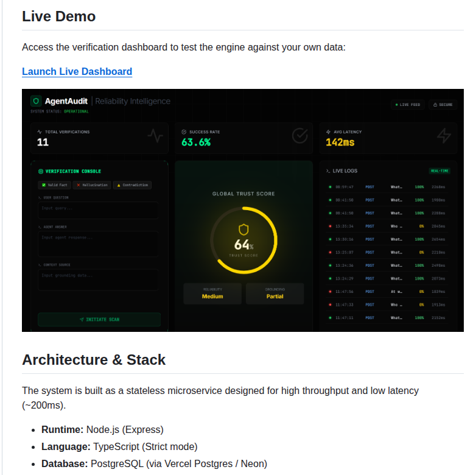Click the Runtime: Node.js (Express) list item
The height and width of the screenshot is (475, 476).
[102, 430]
